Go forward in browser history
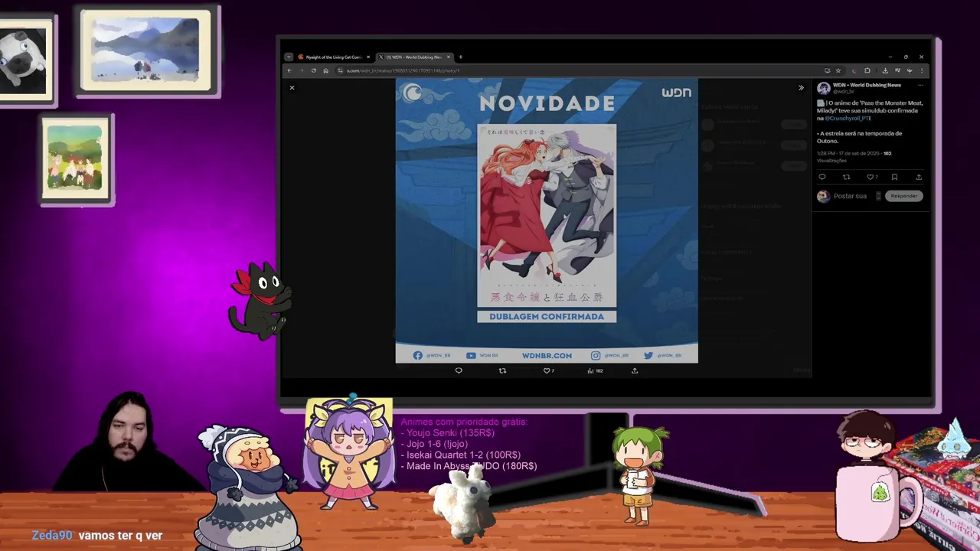The height and width of the screenshot is (551, 980). point(301,70)
